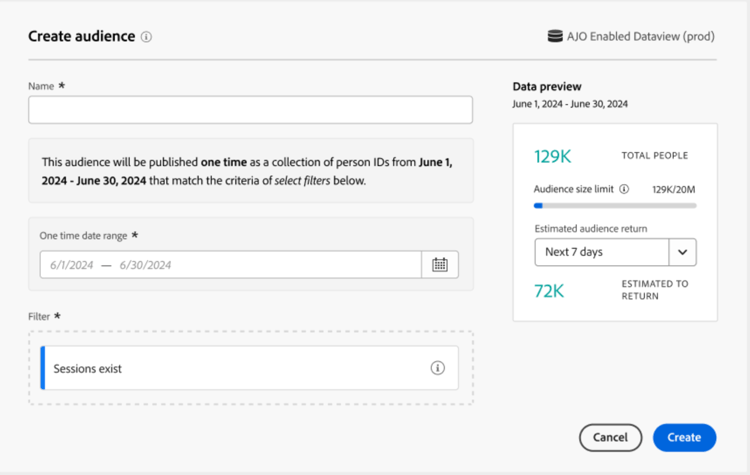Click info icon on Sessions exist filter
This screenshot has width=750, height=475.
[x=437, y=368]
